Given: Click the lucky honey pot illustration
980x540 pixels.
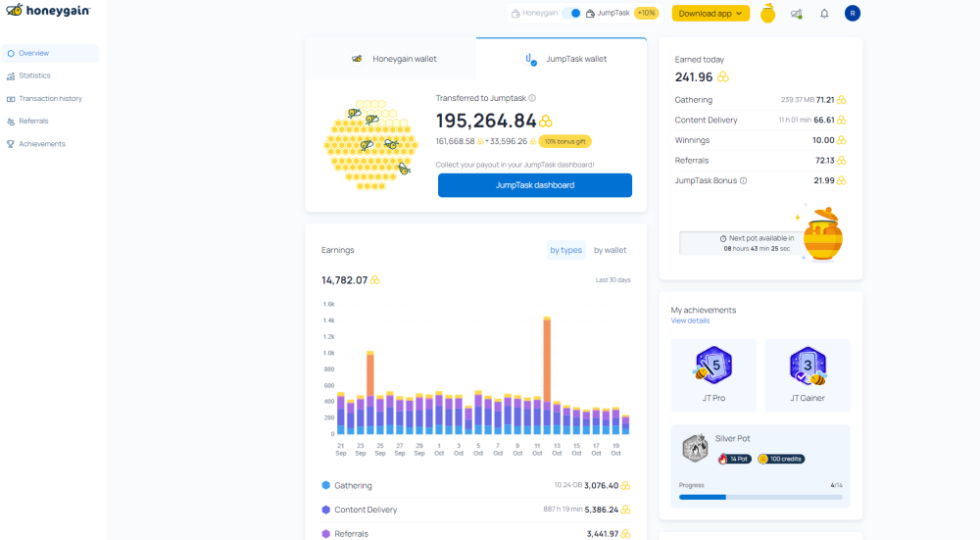Looking at the screenshot, I should pyautogui.click(x=822, y=234).
